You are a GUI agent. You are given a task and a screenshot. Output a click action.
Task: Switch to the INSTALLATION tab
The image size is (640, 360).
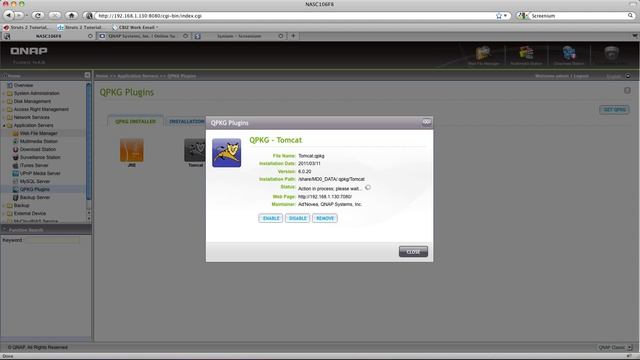point(186,122)
